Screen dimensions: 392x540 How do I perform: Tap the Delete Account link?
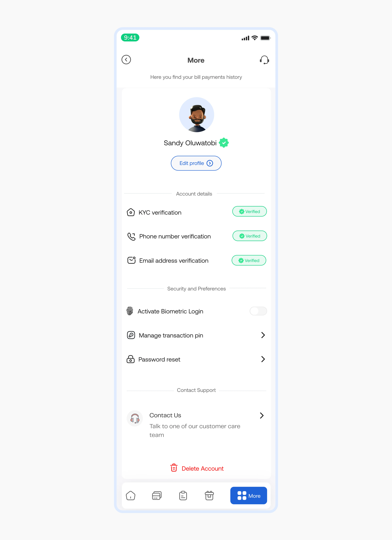click(196, 468)
